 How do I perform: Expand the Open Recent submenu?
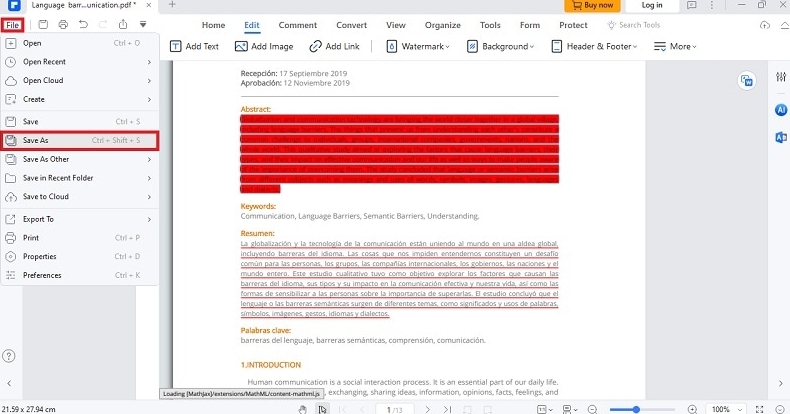[x=80, y=62]
